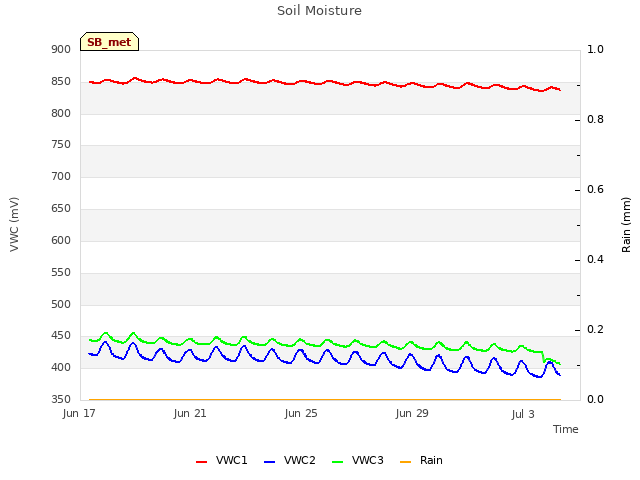Click the 600 y-axis tick label
Screen dimensions: 640x480
[61, 240]
